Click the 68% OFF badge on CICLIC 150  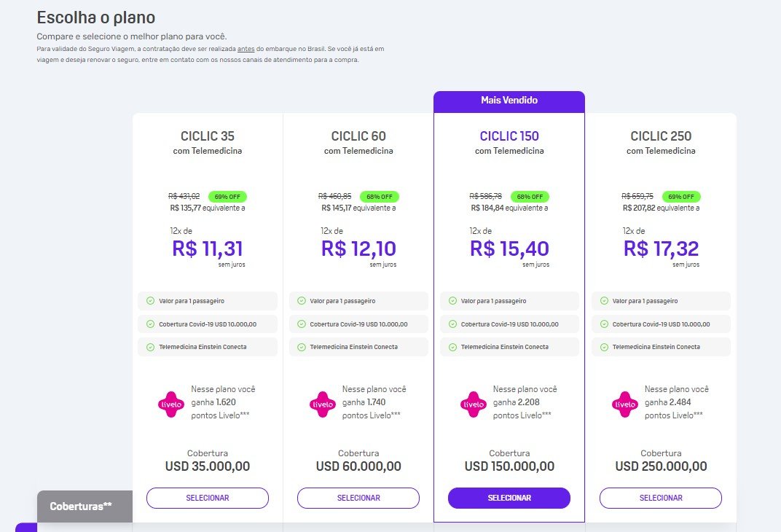tap(530, 197)
